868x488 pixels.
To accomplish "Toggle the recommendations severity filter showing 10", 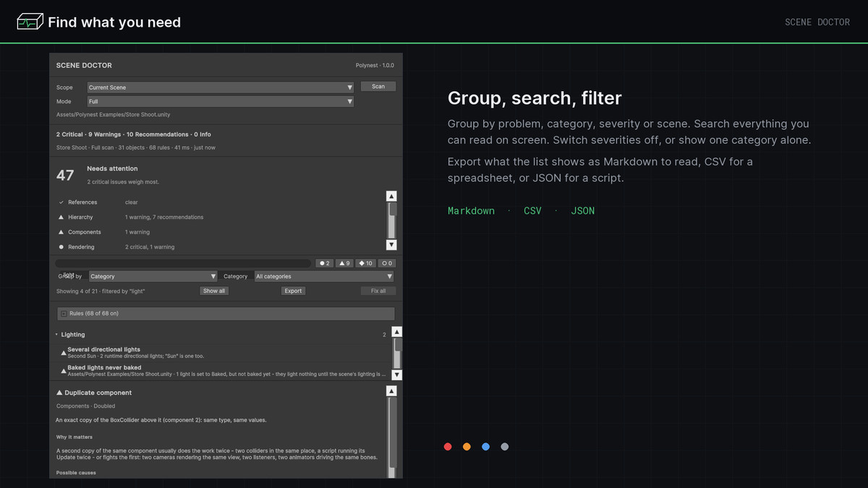I will pos(366,263).
